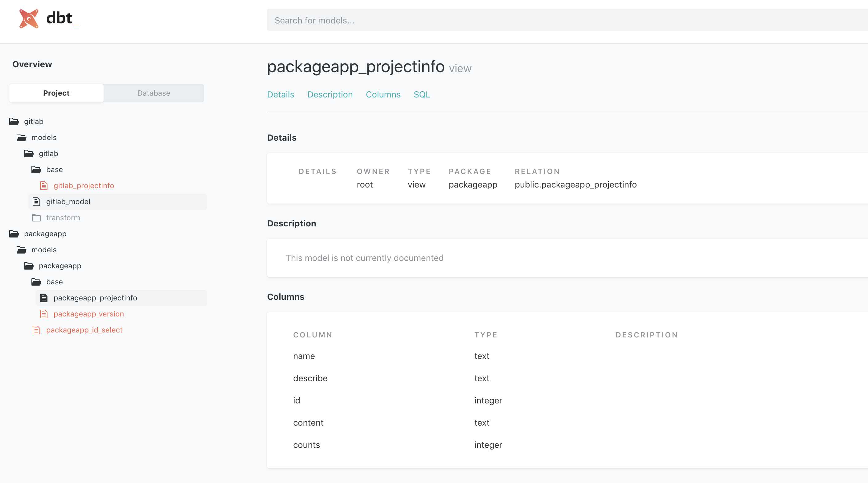This screenshot has height=483, width=868.
Task: Open gitlab_projectinfo file icon
Action: (43, 186)
